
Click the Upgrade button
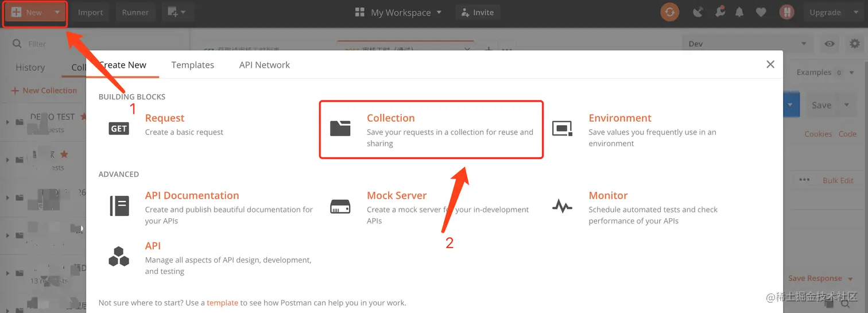coord(825,12)
